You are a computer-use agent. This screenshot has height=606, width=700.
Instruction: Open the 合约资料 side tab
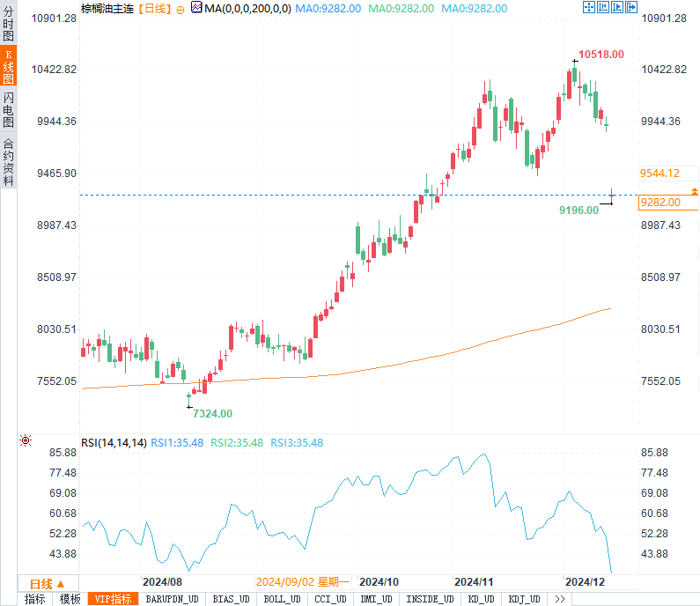pyautogui.click(x=8, y=162)
